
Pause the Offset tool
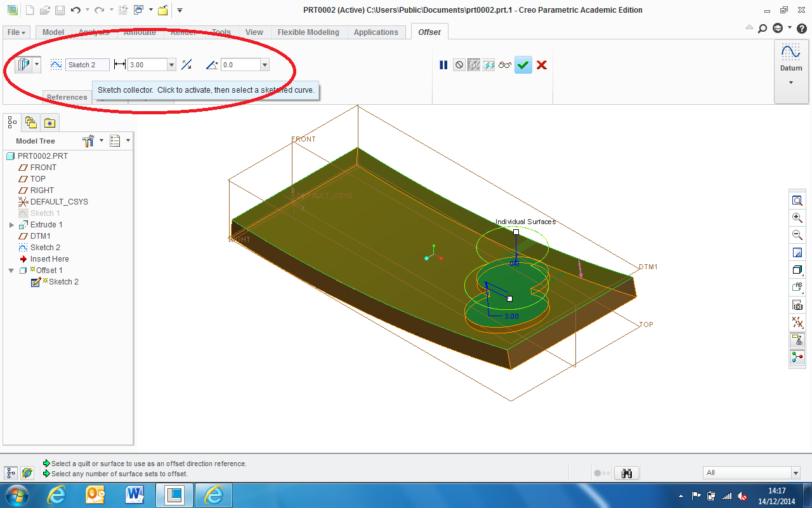coord(443,65)
